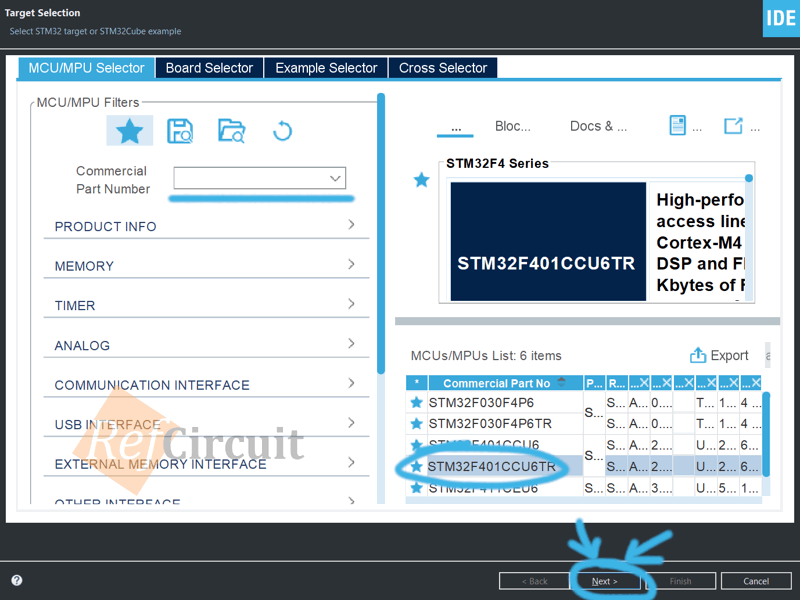Click the 'P...' column header
Image resolution: width=800 pixels, height=600 pixels.
594,383
